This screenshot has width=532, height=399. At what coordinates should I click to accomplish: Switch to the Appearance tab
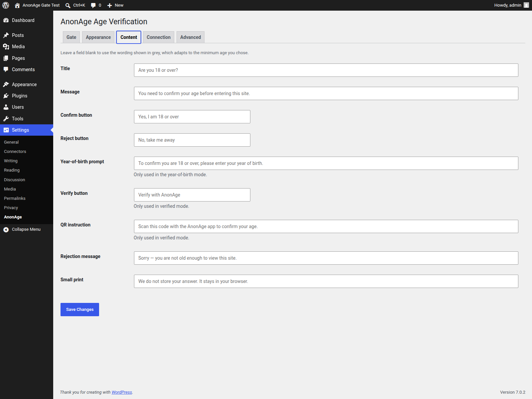click(98, 37)
